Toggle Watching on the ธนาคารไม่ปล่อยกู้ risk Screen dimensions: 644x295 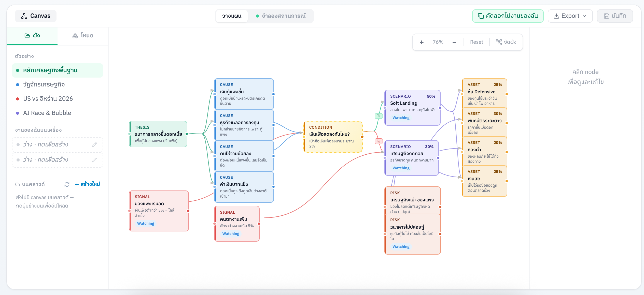(x=401, y=246)
